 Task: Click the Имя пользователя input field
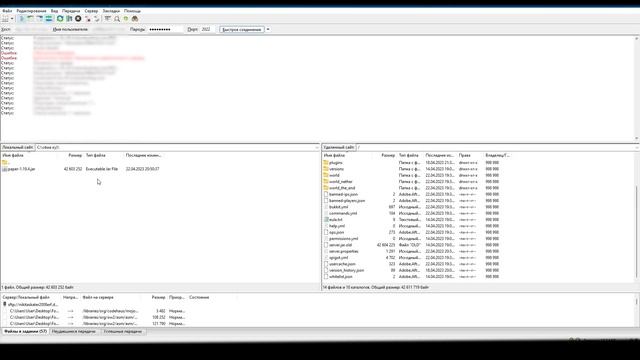point(108,29)
